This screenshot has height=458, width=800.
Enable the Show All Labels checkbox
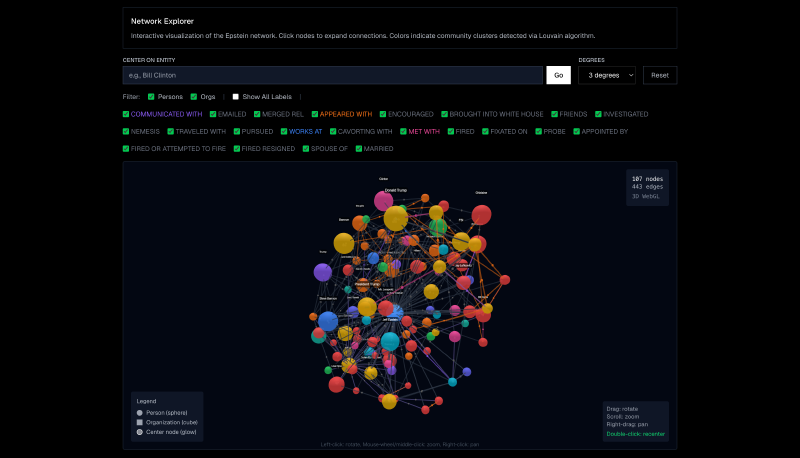point(235,97)
